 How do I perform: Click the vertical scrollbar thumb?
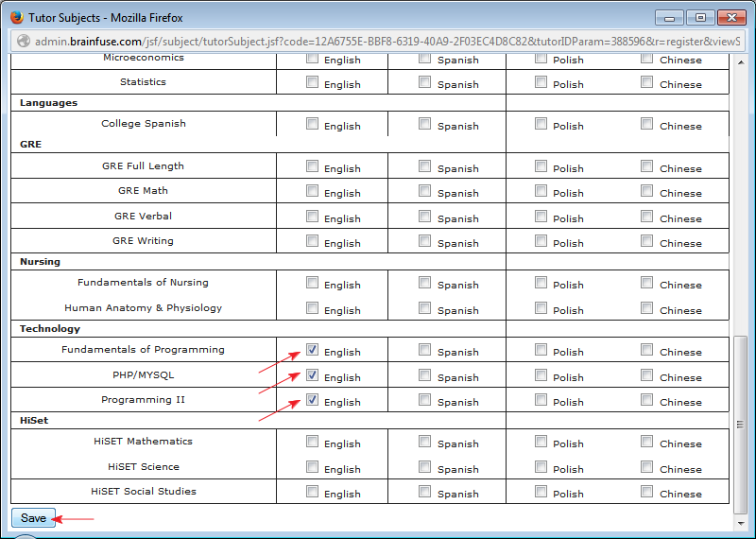(741, 425)
